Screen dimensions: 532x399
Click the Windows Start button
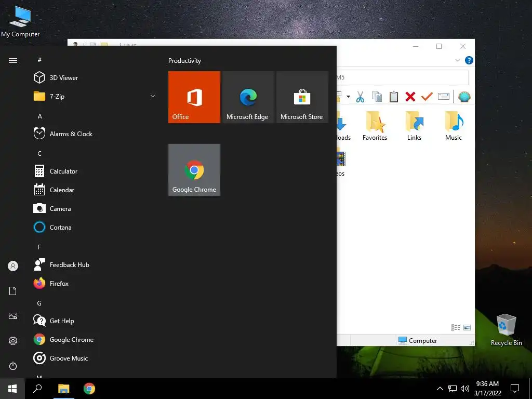[x=12, y=389]
